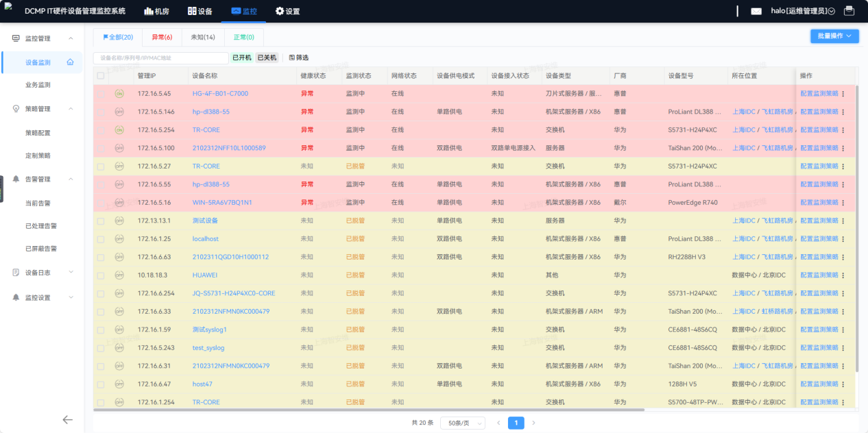
Task: Open more actions menu for host47 row
Action: point(843,384)
